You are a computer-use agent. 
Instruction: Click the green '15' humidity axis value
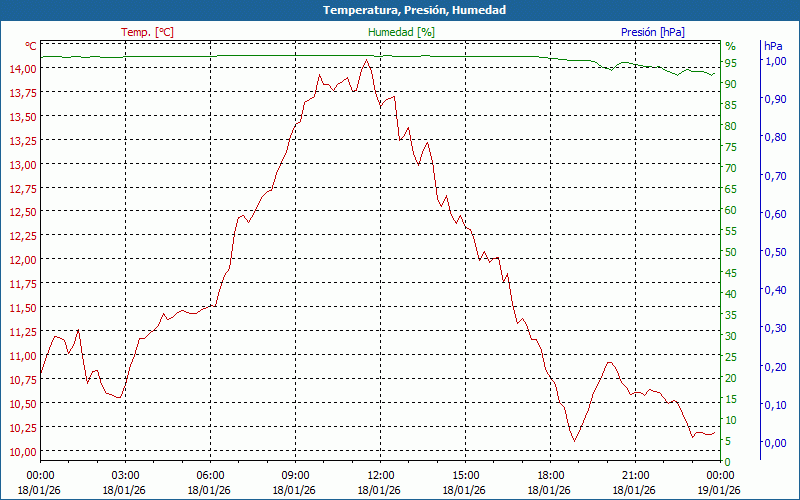(x=731, y=399)
